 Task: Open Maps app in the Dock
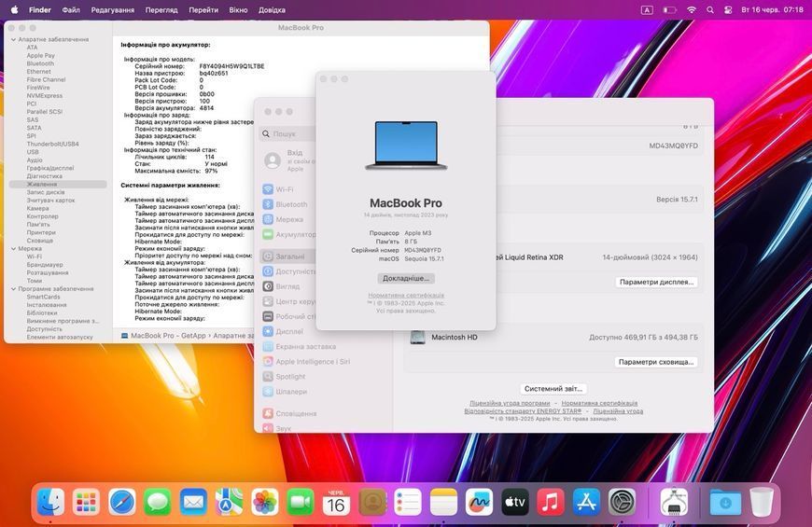tap(229, 502)
